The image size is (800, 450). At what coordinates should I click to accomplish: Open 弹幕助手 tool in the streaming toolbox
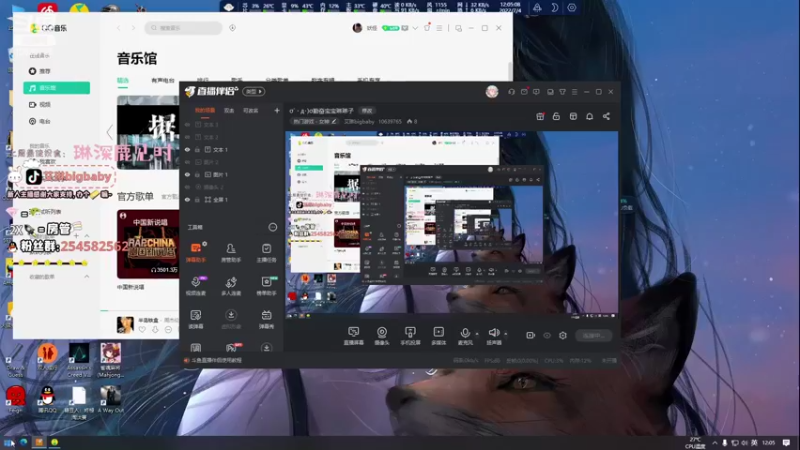click(x=196, y=253)
